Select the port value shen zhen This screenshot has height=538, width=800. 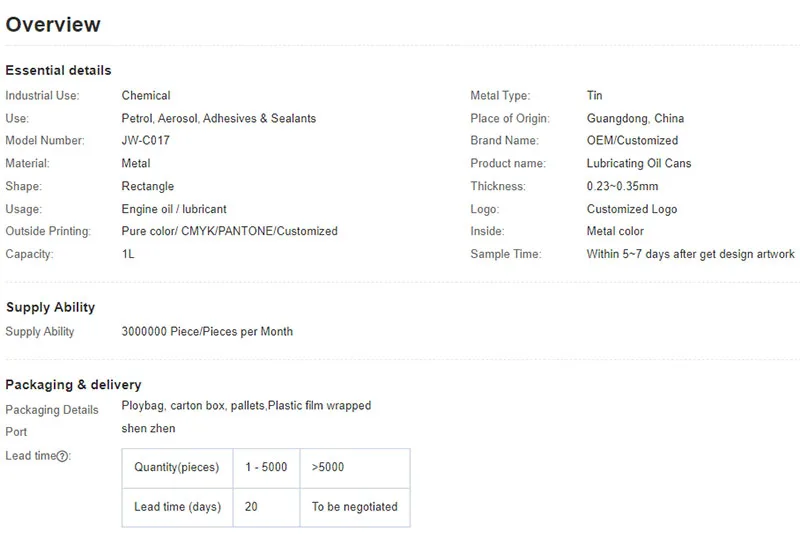click(x=148, y=429)
